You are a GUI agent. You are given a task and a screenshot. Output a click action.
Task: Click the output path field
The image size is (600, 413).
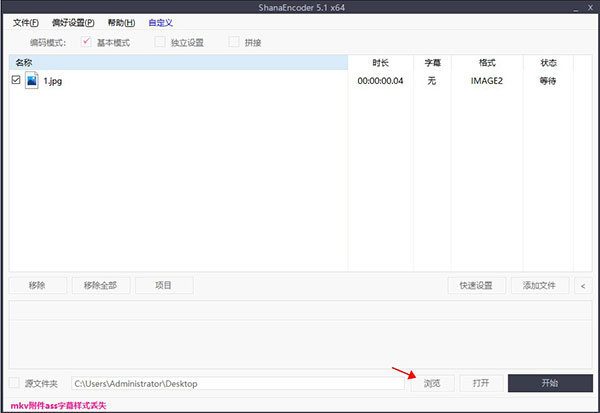(238, 384)
